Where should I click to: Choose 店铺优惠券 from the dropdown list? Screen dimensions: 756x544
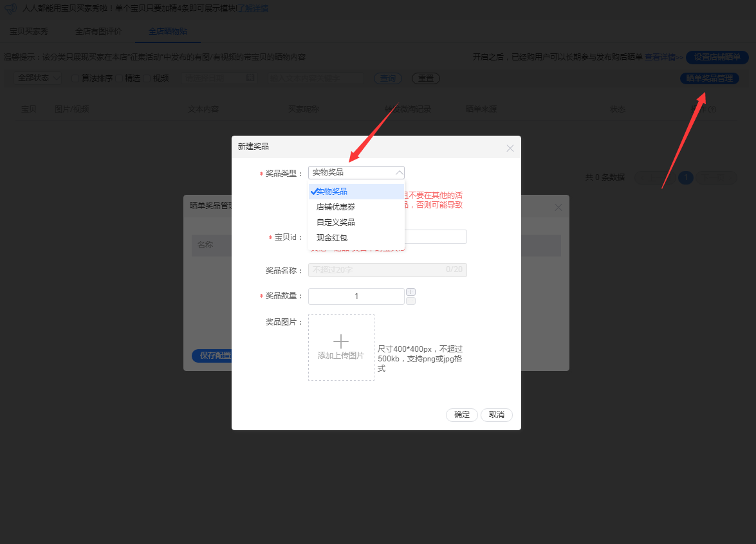[335, 207]
